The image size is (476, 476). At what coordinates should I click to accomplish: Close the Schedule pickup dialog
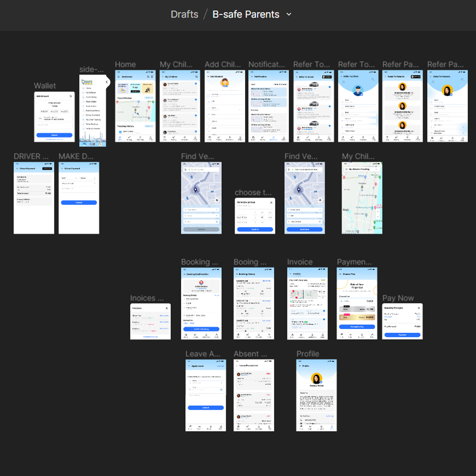tap(271, 202)
